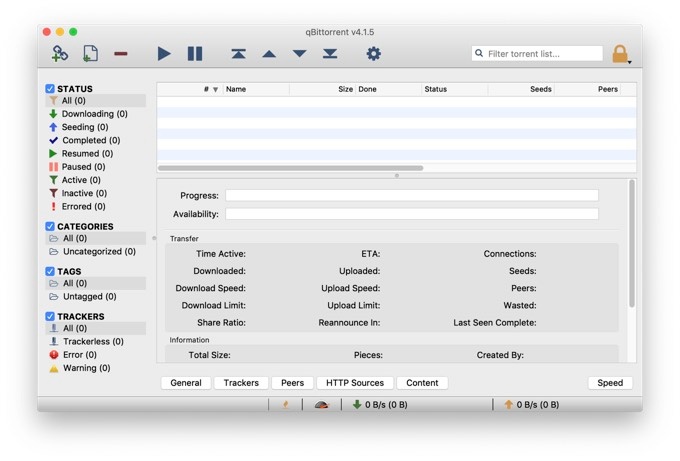Click the Filter torrent list search field
The image size is (680, 461).
(537, 53)
